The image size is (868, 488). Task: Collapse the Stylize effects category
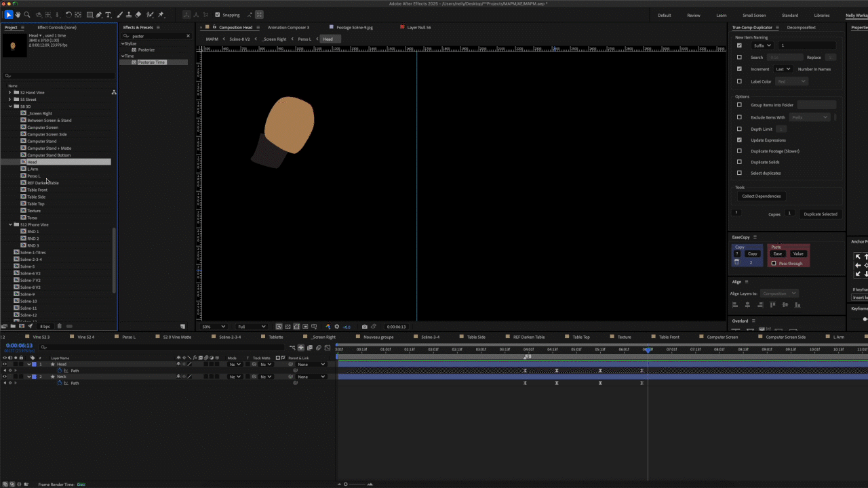click(123, 43)
